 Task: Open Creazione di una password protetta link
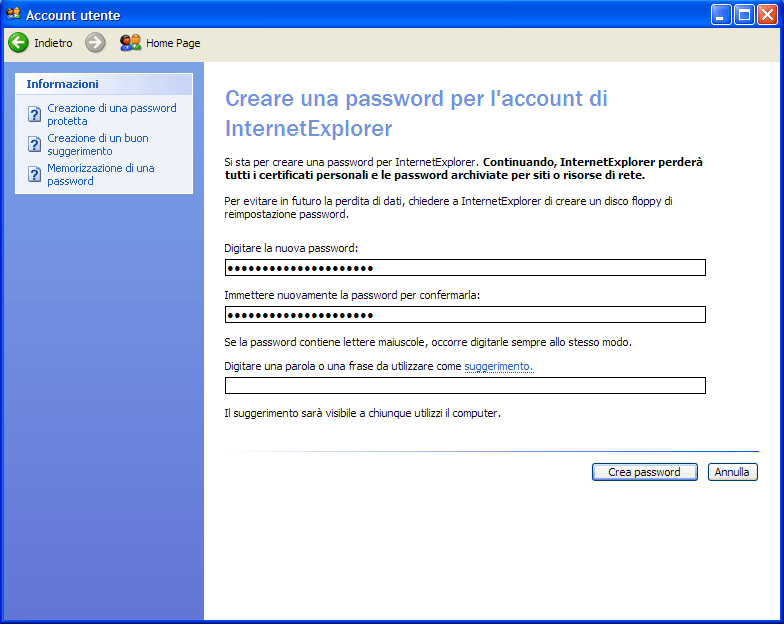(112, 114)
